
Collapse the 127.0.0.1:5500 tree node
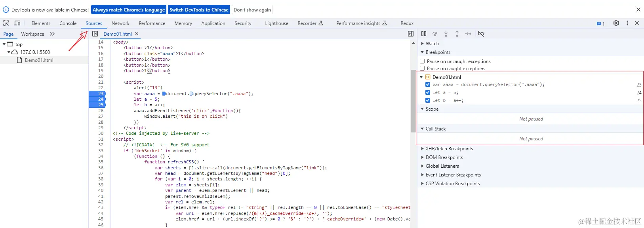[x=9, y=52]
